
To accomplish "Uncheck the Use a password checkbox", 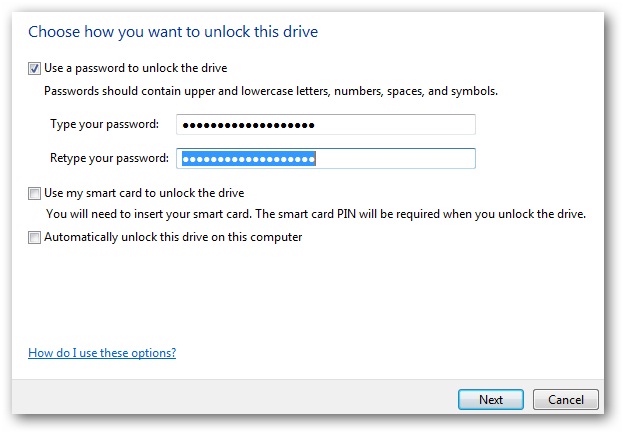I will pos(34,68).
